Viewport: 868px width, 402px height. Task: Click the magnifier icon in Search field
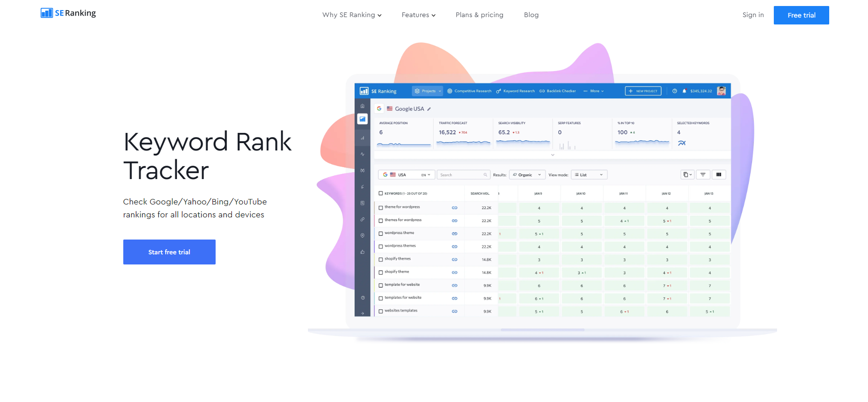[485, 175]
